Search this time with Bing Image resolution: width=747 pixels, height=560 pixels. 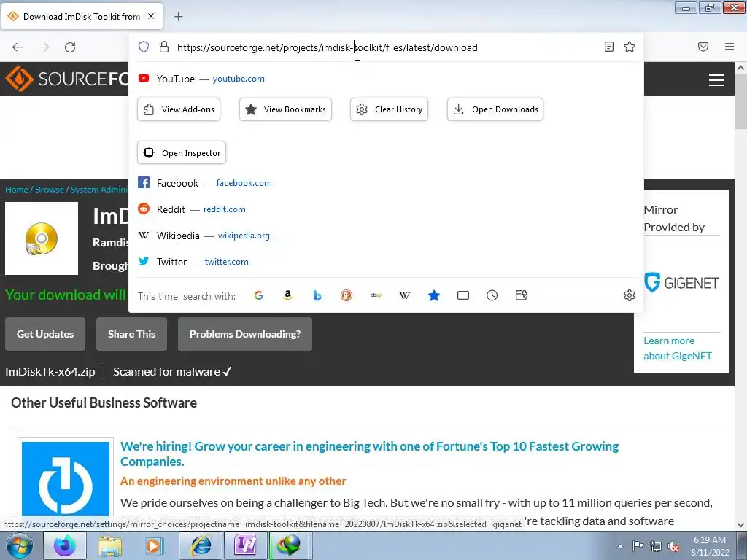tap(317, 295)
